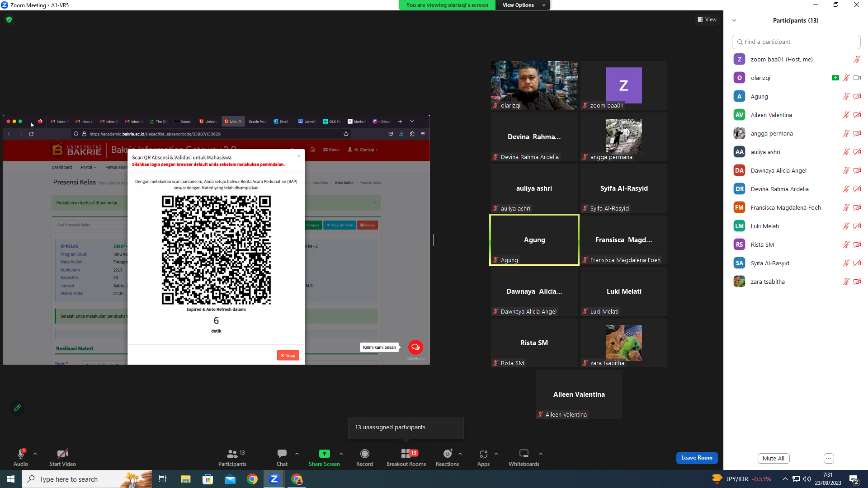The height and width of the screenshot is (488, 868).
Task: Click the Windows taskbar search box
Action: tap(87, 479)
